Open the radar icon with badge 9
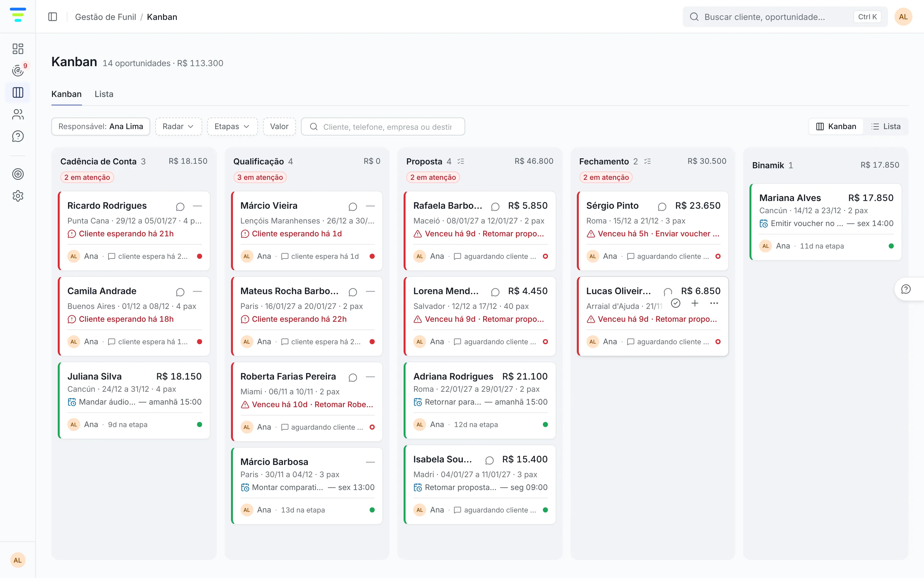Image resolution: width=924 pixels, height=578 pixels. pyautogui.click(x=18, y=70)
